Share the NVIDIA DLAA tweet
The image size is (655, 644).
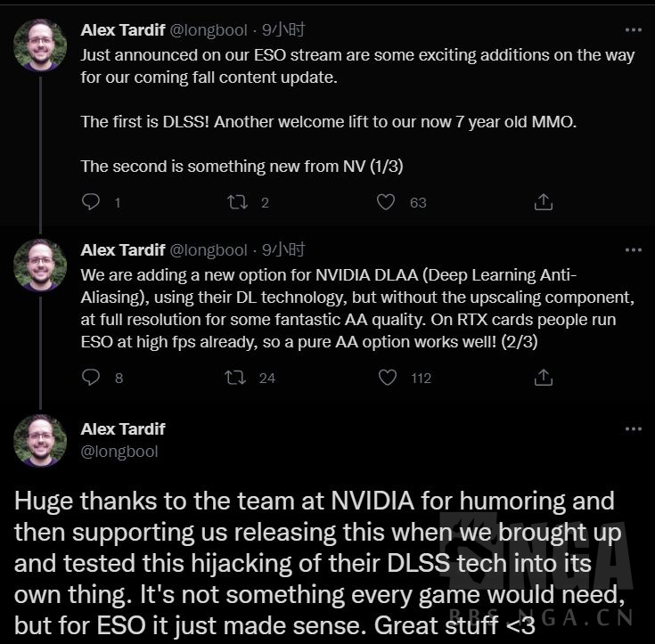pyautogui.click(x=543, y=378)
